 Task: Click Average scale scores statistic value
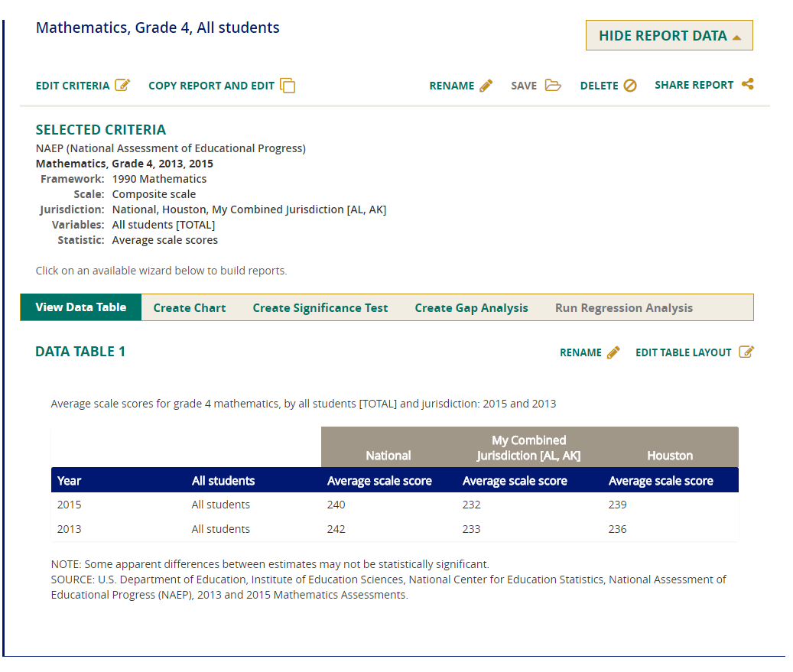[165, 240]
